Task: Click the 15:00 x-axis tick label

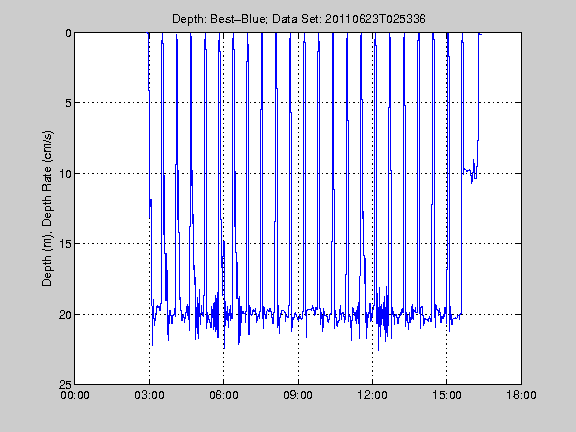Action: pyautogui.click(x=447, y=395)
